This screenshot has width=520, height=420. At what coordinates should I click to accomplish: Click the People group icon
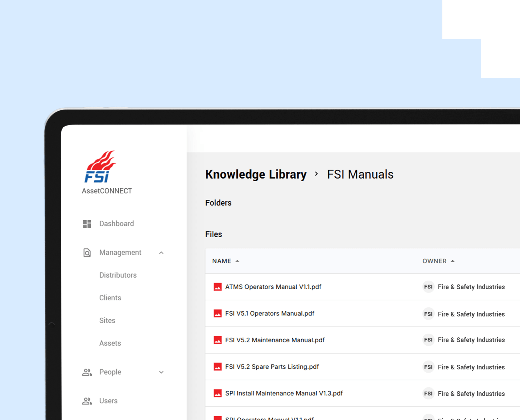click(87, 372)
